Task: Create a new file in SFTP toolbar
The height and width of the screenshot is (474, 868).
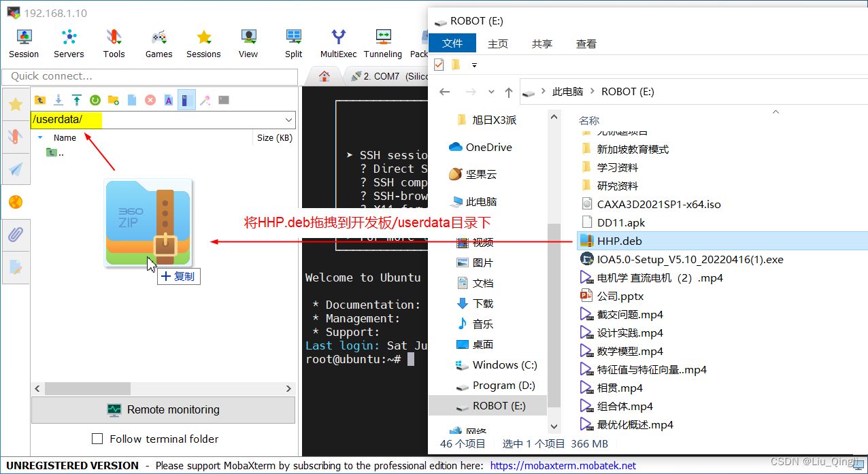Action: (x=132, y=100)
